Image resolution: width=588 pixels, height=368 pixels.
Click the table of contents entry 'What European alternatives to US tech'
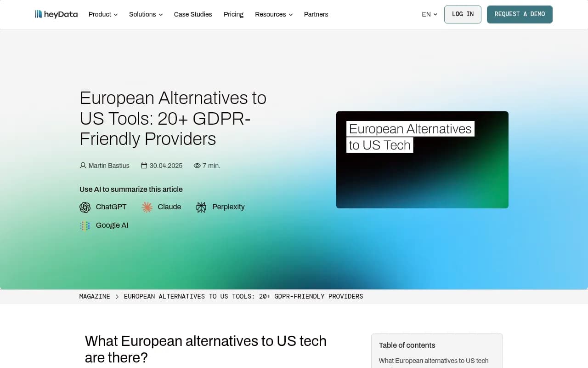434,361
